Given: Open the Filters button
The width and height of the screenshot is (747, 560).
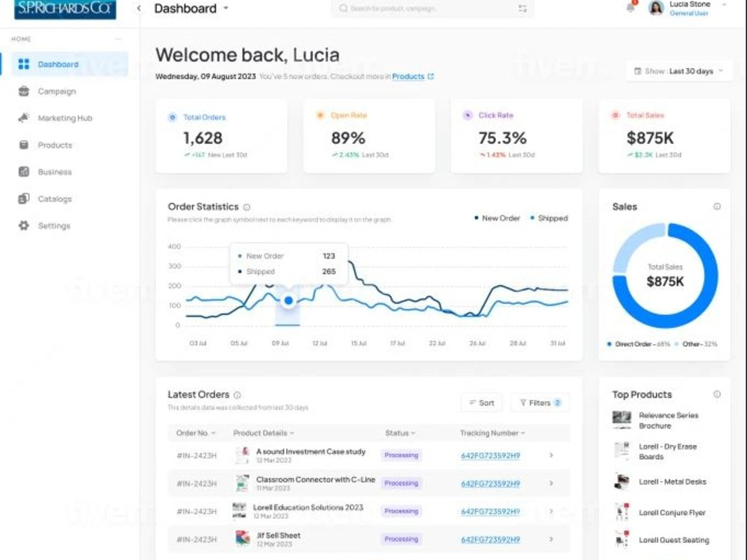Looking at the screenshot, I should coord(540,403).
